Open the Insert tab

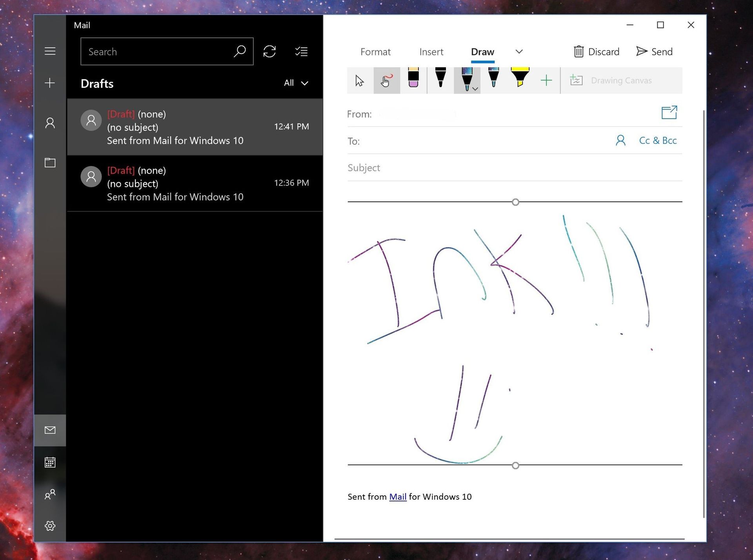click(x=431, y=51)
